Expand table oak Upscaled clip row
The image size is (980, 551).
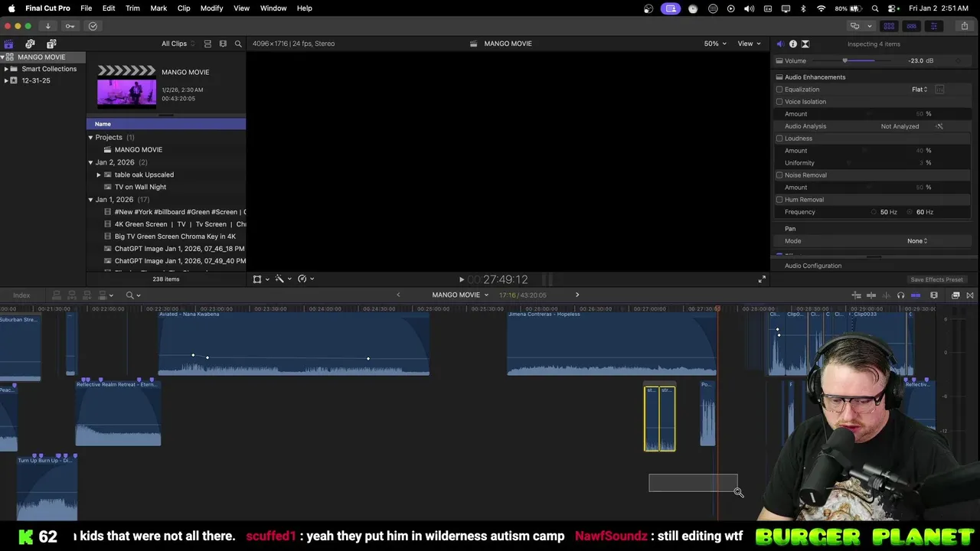99,174
